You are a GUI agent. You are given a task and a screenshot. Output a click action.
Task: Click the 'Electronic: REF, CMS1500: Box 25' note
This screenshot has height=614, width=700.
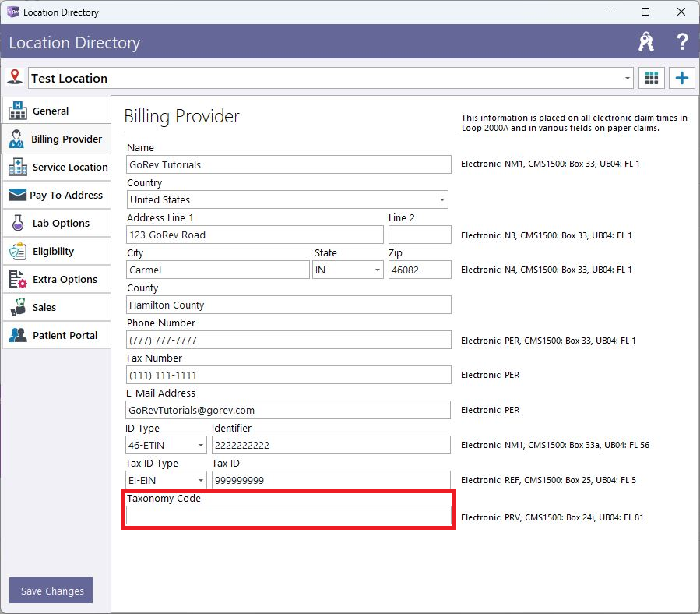coord(548,481)
